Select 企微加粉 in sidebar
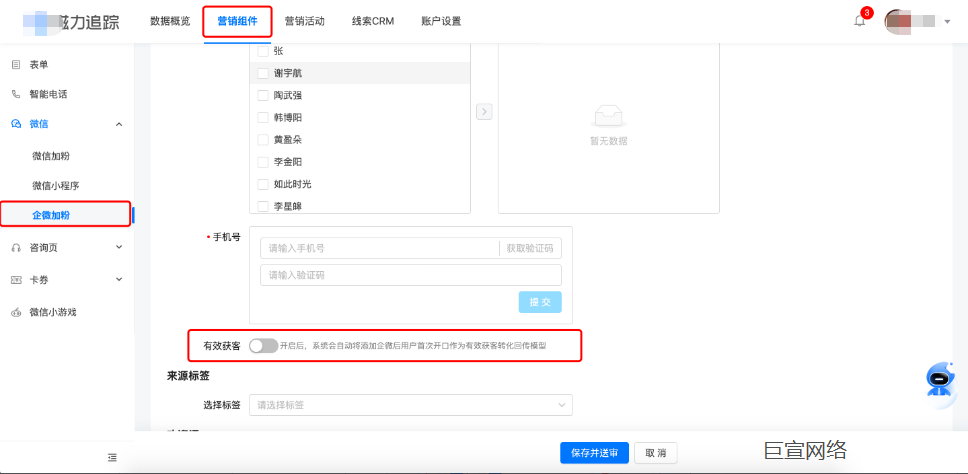Image resolution: width=968 pixels, height=474 pixels. 51,215
